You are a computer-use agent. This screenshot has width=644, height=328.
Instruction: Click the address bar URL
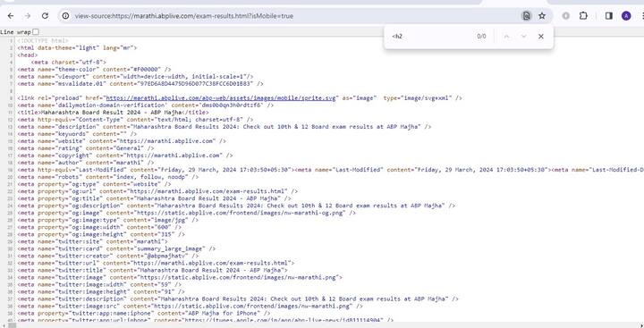click(184, 16)
